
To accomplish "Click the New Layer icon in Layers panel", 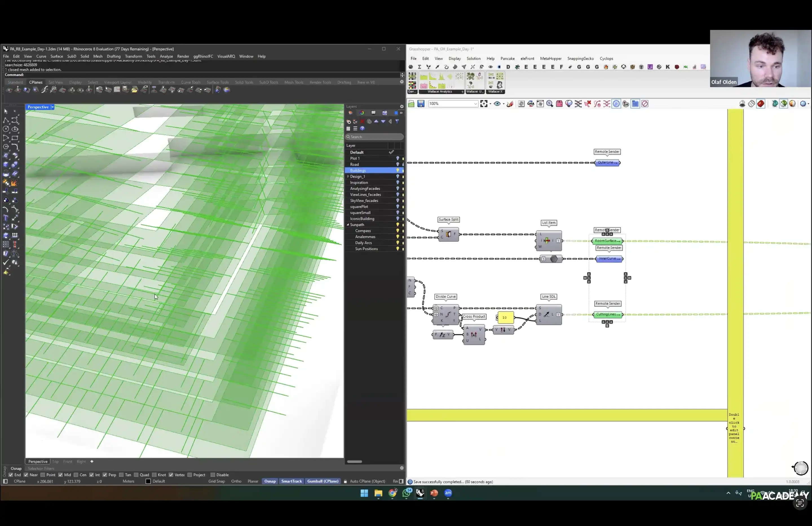I will 348,122.
